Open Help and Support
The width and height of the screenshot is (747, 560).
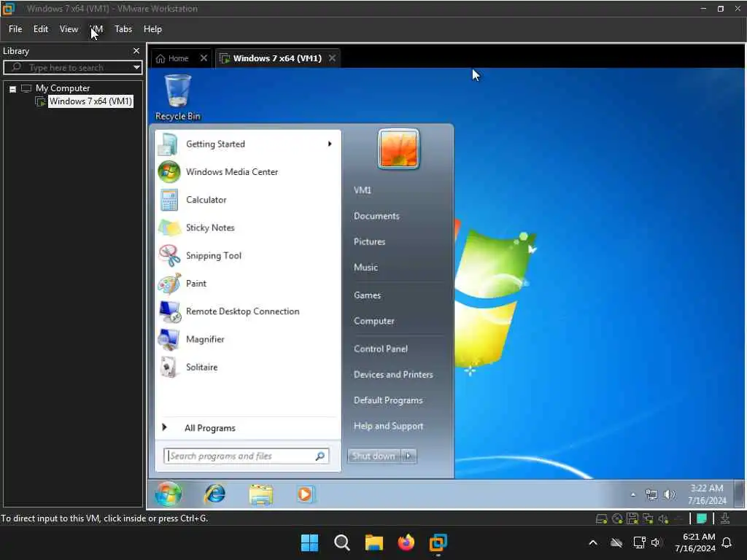click(388, 426)
